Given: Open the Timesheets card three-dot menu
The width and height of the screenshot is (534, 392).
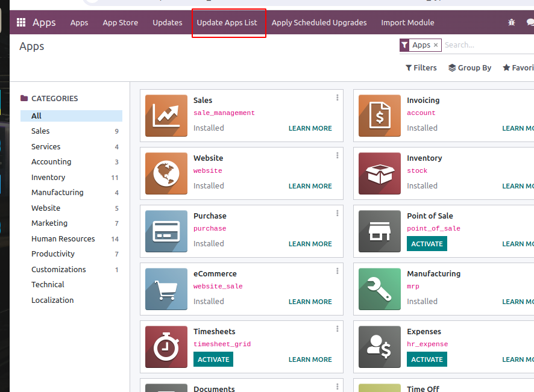Looking at the screenshot, I should coord(337,329).
